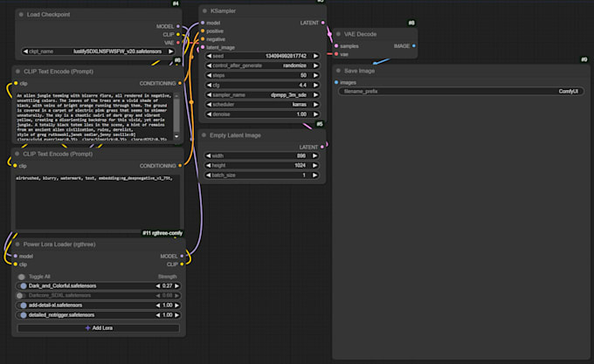Click the KSampler model input port
Screen dimensions: 594x364
tap(203, 23)
